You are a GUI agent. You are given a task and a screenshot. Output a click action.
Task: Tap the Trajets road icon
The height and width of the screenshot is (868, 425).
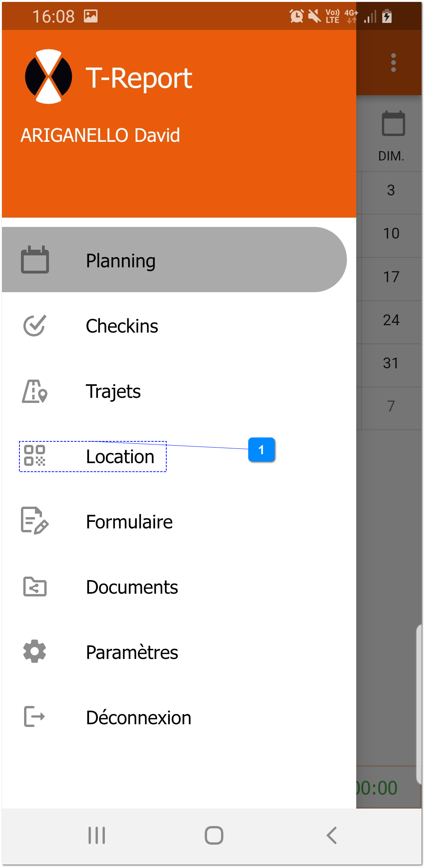(x=35, y=391)
